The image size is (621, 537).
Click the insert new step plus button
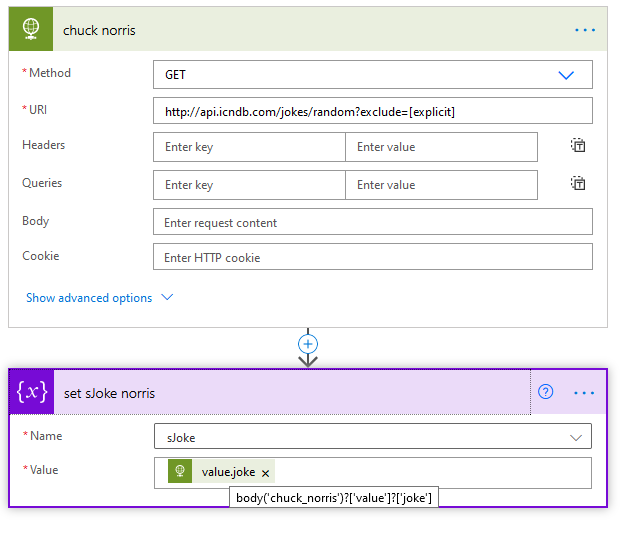click(x=308, y=342)
